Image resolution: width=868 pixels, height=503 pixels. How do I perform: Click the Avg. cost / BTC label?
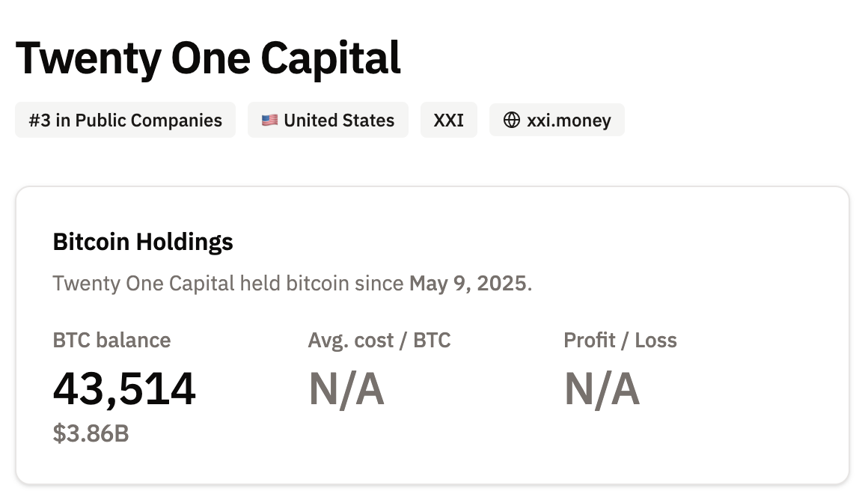tap(379, 341)
